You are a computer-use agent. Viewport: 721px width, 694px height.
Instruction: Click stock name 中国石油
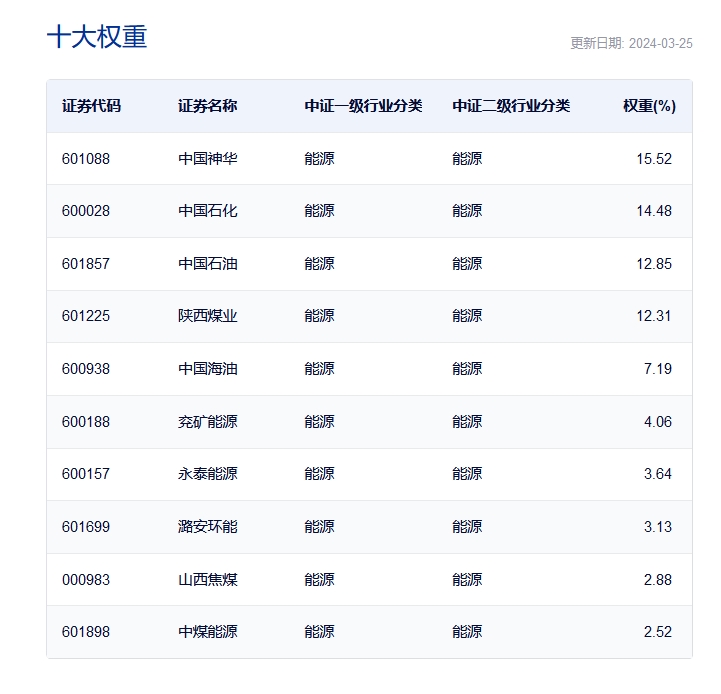pyautogui.click(x=208, y=264)
